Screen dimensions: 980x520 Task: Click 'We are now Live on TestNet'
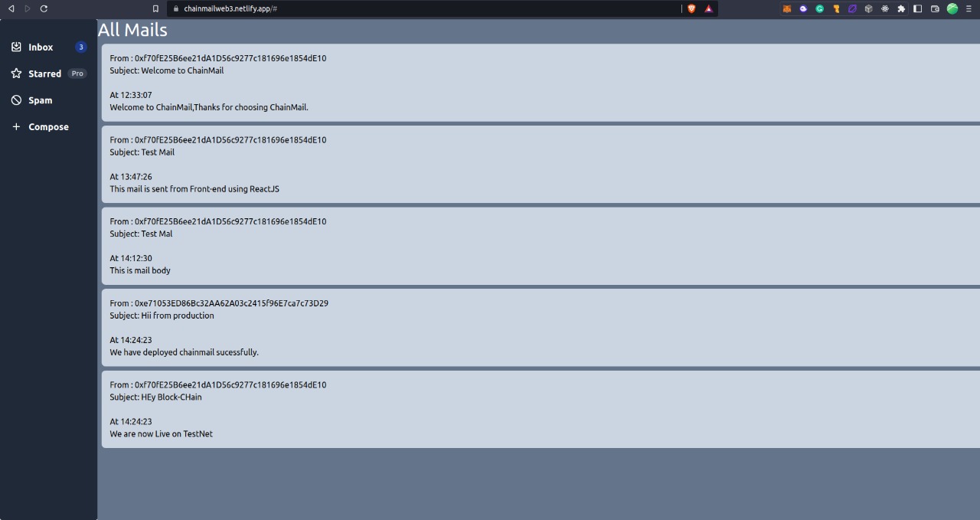[x=161, y=433]
